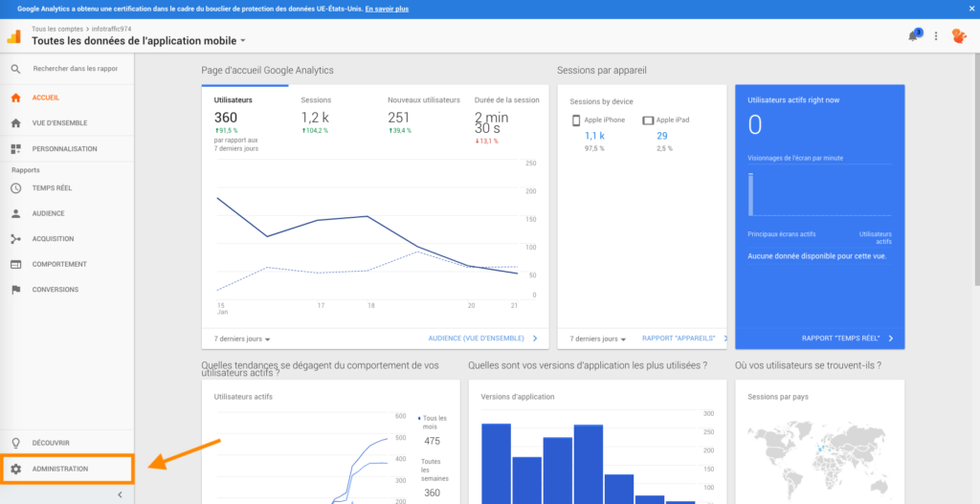Open the '7 derniers jours' dropdown under users chart

click(x=242, y=339)
